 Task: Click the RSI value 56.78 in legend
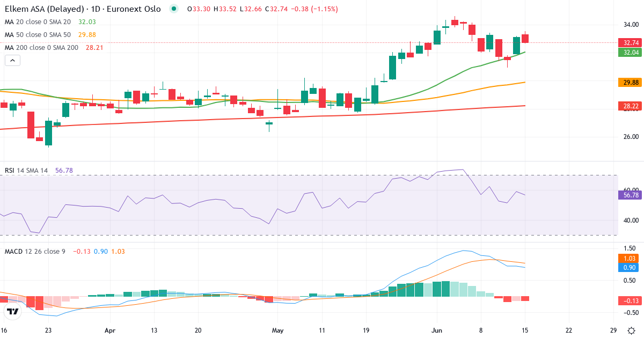click(x=64, y=171)
